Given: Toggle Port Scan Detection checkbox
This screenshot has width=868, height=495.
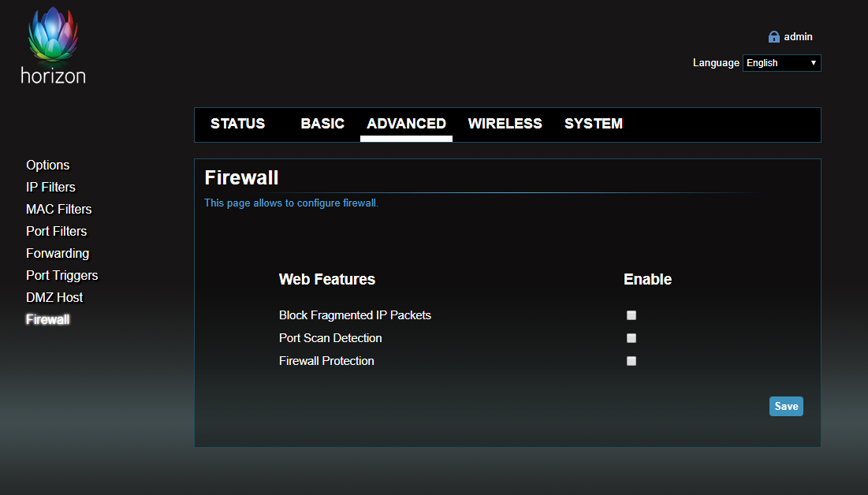Looking at the screenshot, I should click(x=631, y=338).
